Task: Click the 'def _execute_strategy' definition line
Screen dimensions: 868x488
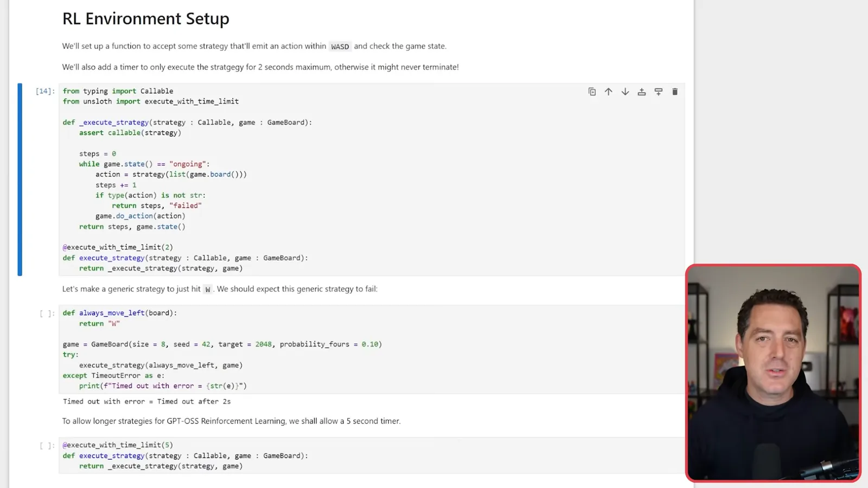Action: click(187, 123)
